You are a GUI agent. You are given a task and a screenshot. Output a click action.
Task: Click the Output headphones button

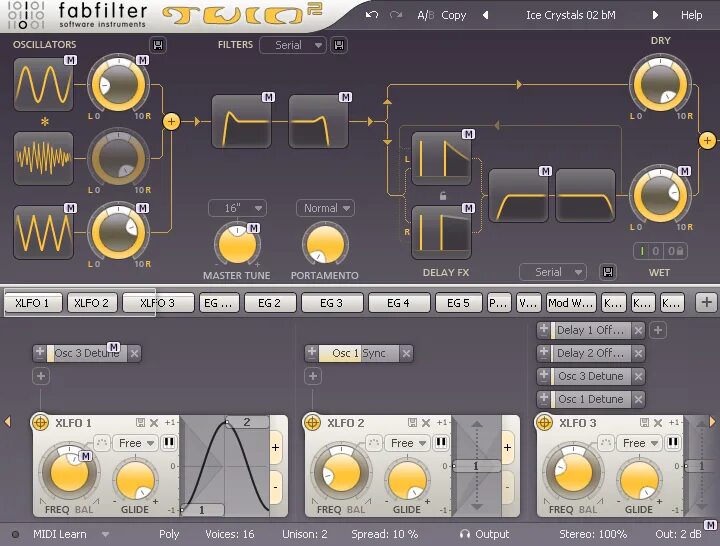pyautogui.click(x=484, y=535)
